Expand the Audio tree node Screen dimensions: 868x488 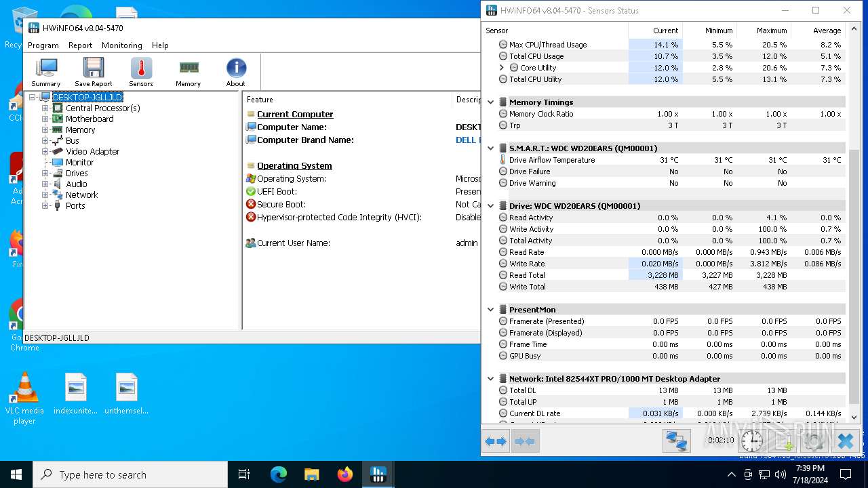coord(45,184)
